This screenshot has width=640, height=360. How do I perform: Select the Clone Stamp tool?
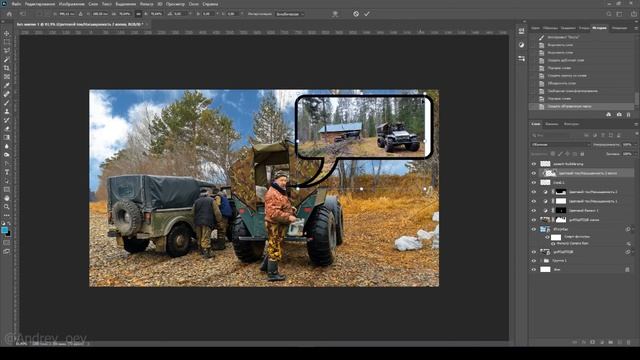click(x=7, y=111)
